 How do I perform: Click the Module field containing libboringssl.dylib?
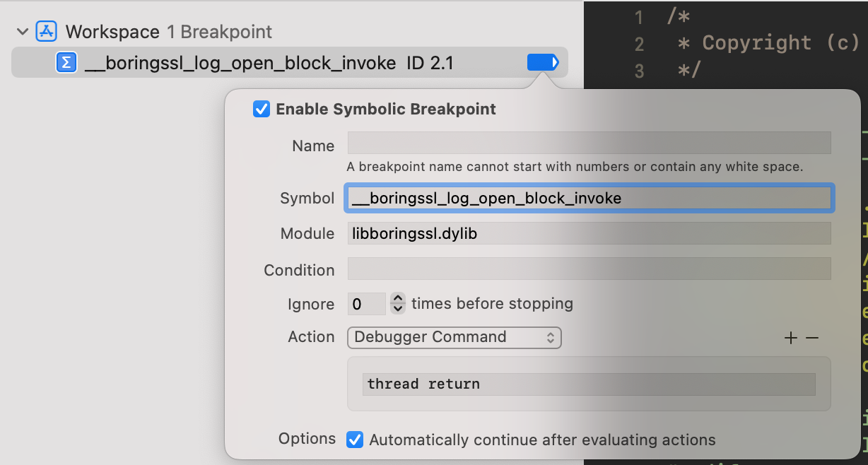[x=588, y=233]
